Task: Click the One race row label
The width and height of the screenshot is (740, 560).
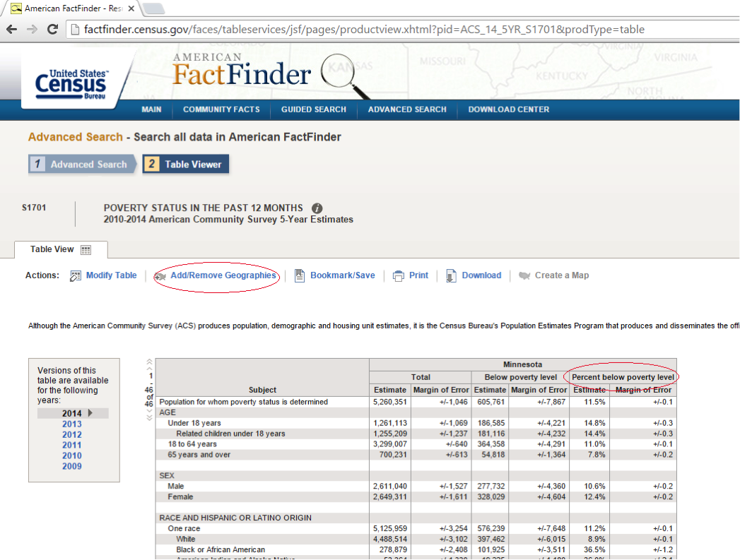Action: pos(184,528)
